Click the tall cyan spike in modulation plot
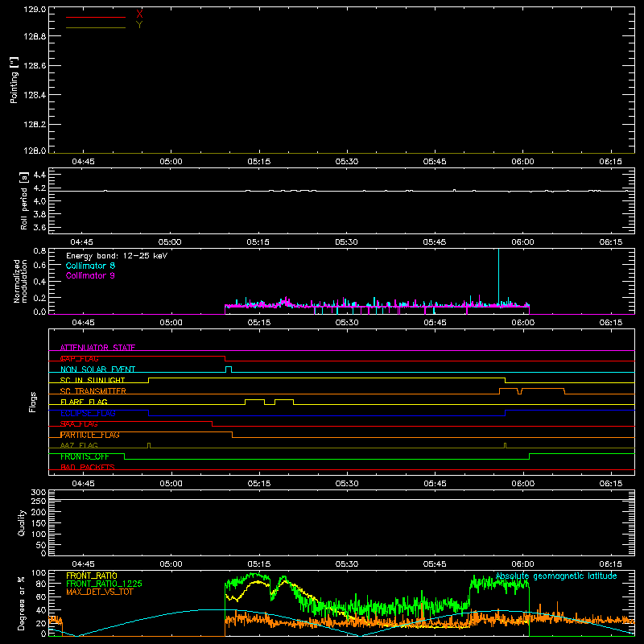644x644 pixels. pyautogui.click(x=498, y=276)
